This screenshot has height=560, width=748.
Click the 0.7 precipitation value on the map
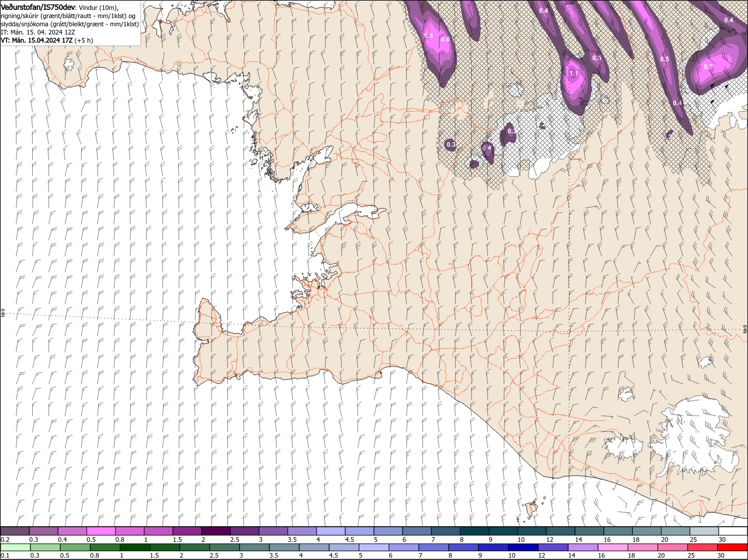[708, 67]
